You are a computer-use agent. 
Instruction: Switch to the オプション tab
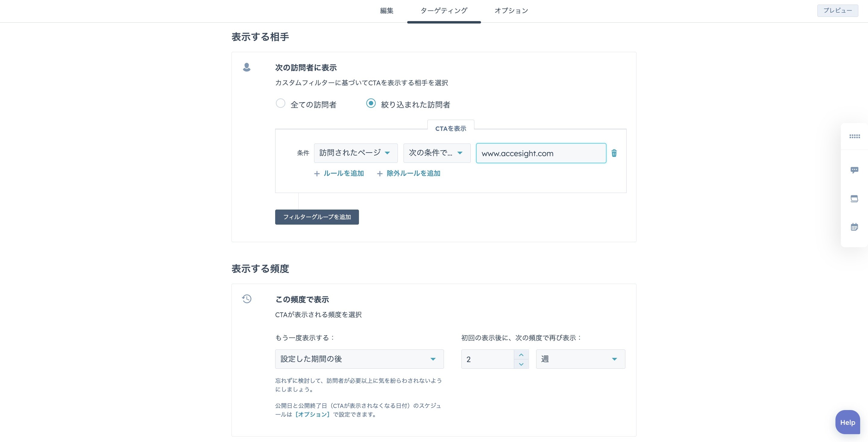(511, 11)
